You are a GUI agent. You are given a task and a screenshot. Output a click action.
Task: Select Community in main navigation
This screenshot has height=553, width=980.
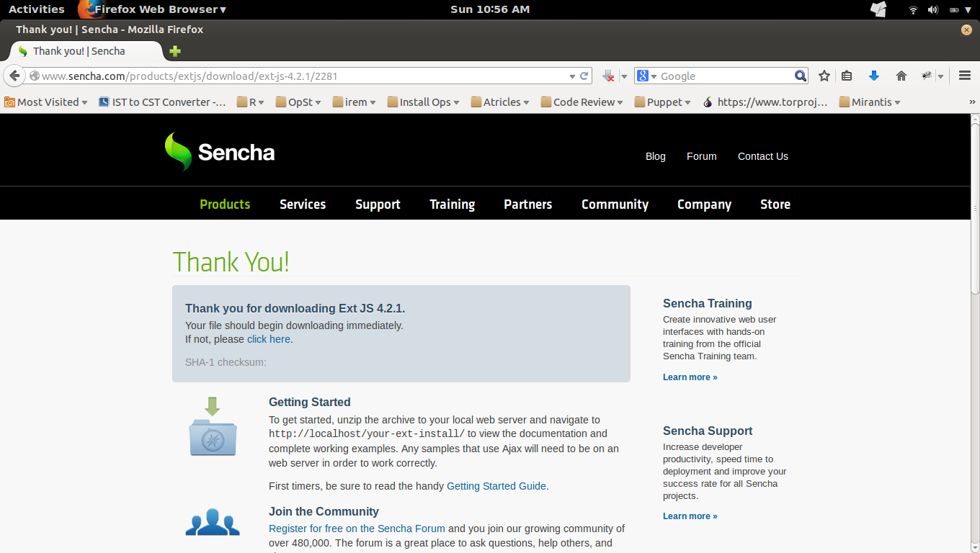pyautogui.click(x=615, y=204)
